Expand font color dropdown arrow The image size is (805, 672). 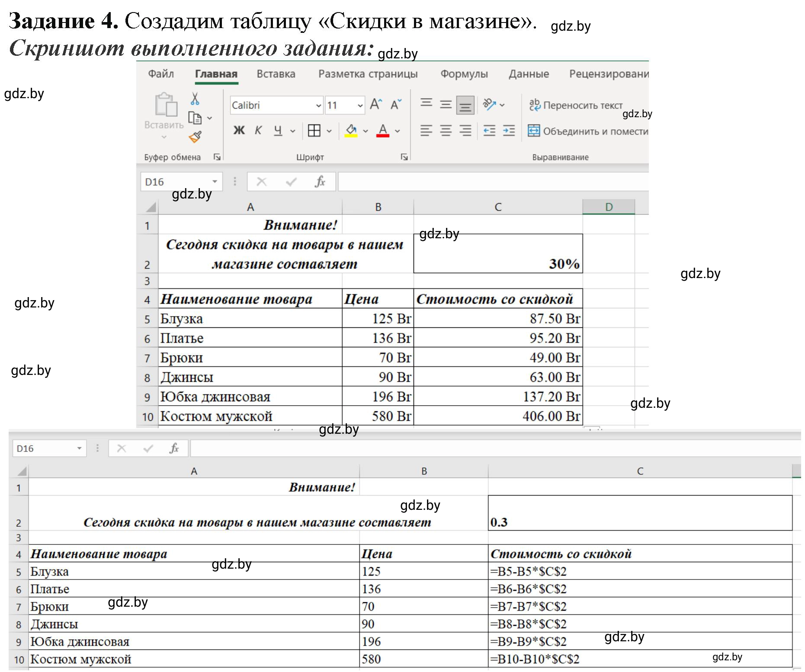(398, 131)
